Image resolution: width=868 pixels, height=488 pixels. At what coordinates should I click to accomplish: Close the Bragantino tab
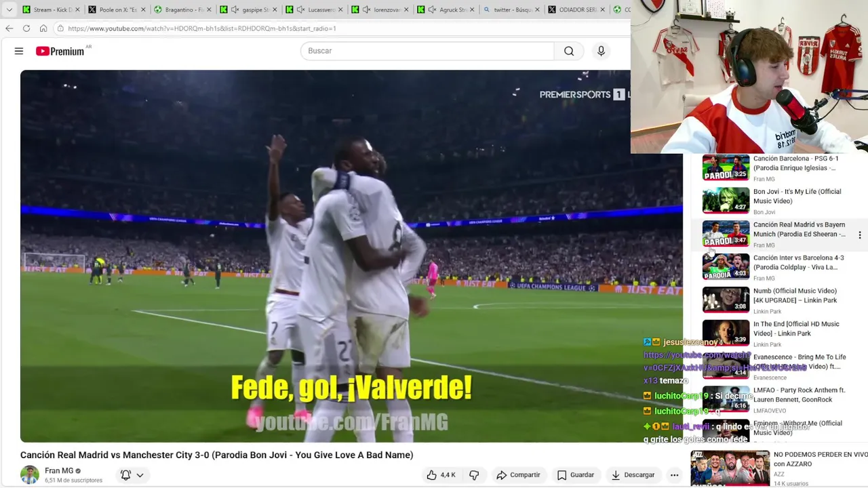click(x=209, y=9)
